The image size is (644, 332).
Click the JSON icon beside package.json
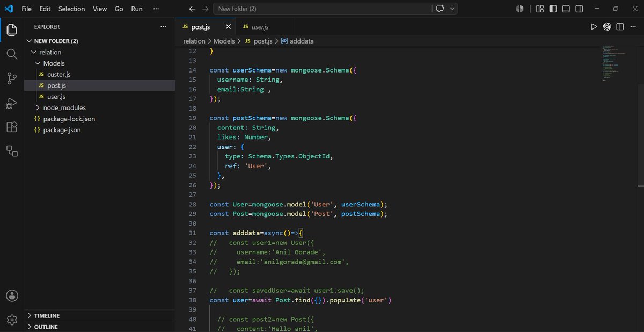tap(37, 130)
